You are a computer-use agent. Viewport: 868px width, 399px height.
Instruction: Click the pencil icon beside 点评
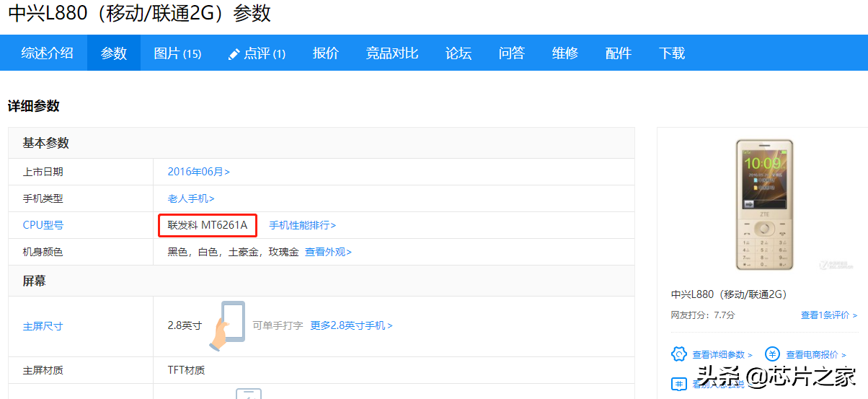(x=234, y=54)
